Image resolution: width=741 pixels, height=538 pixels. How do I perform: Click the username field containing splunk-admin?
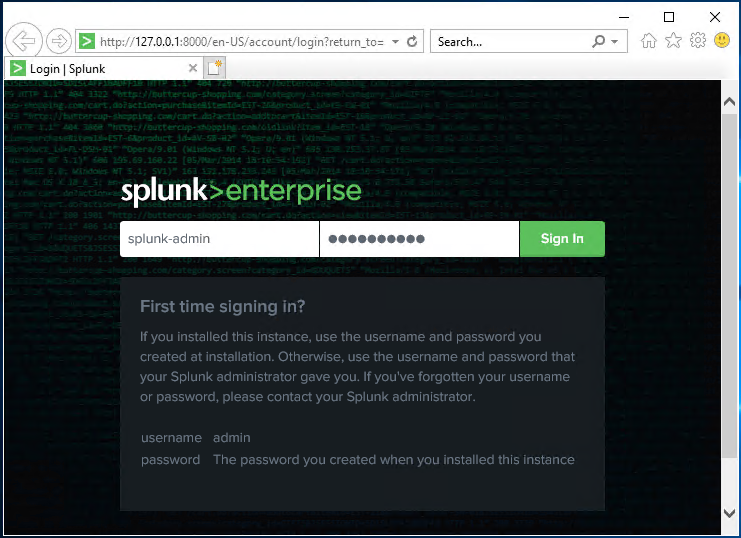click(219, 239)
